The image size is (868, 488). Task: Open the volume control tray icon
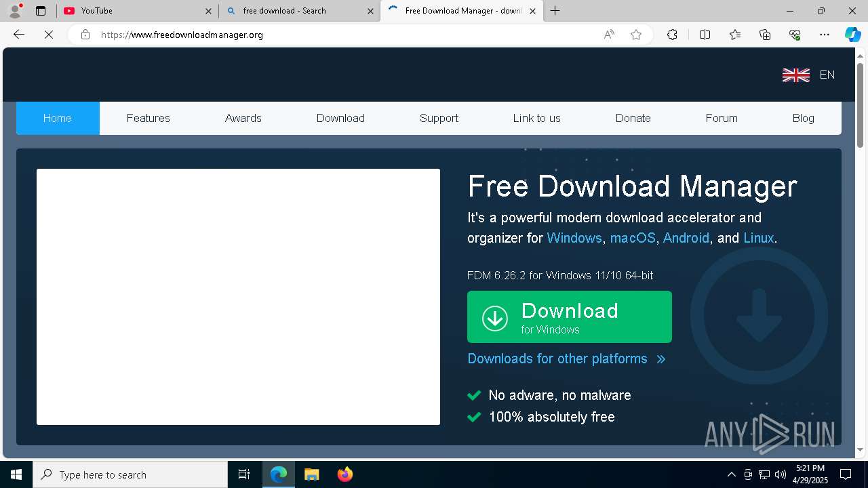[x=781, y=474]
